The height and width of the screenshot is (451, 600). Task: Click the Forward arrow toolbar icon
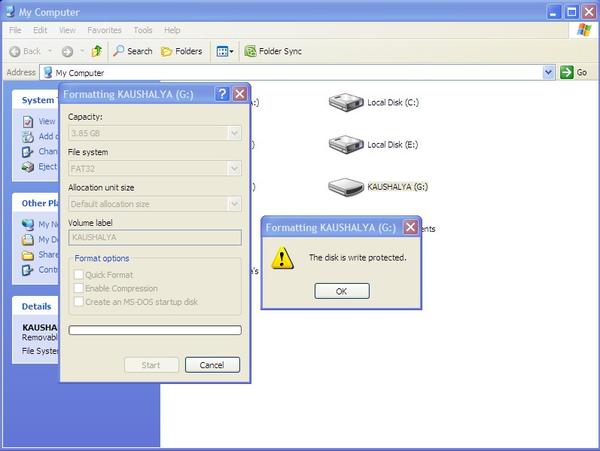(x=67, y=51)
